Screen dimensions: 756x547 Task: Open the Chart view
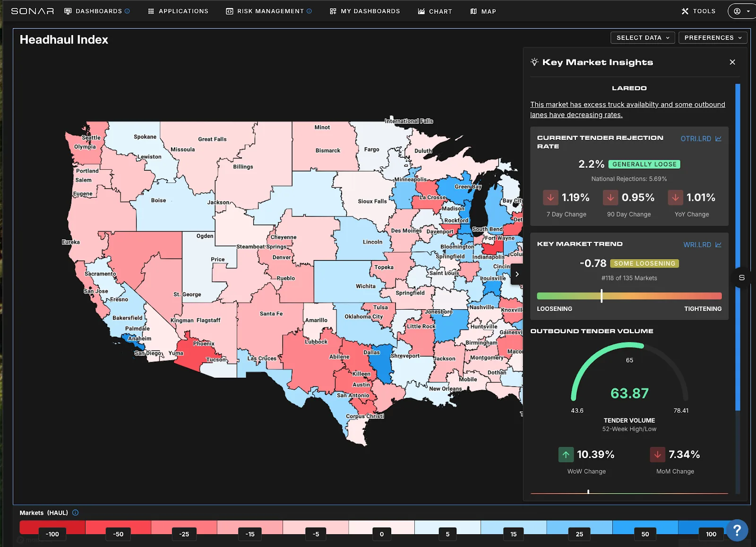[x=435, y=11]
